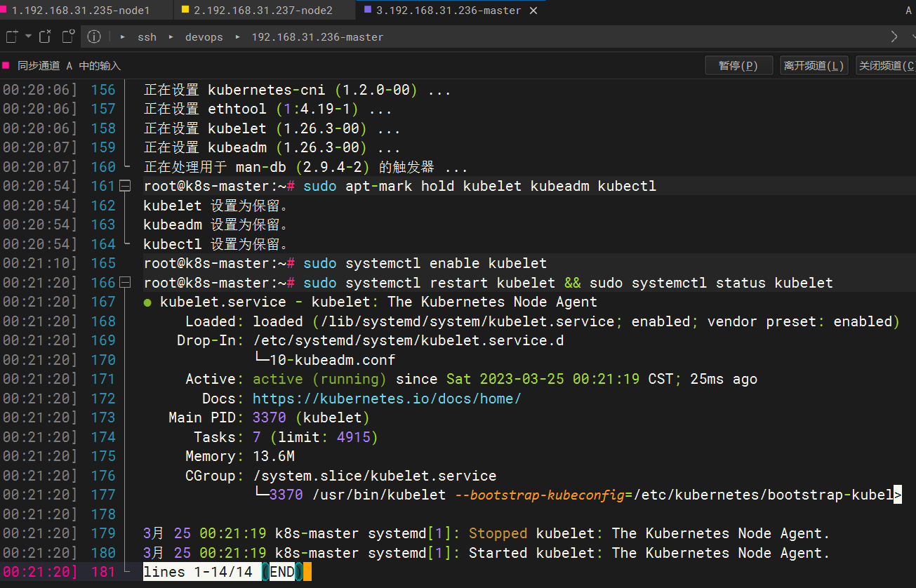This screenshot has width=916, height=588.
Task: Click the systemctl restart kubelet command line
Action: click(x=568, y=283)
